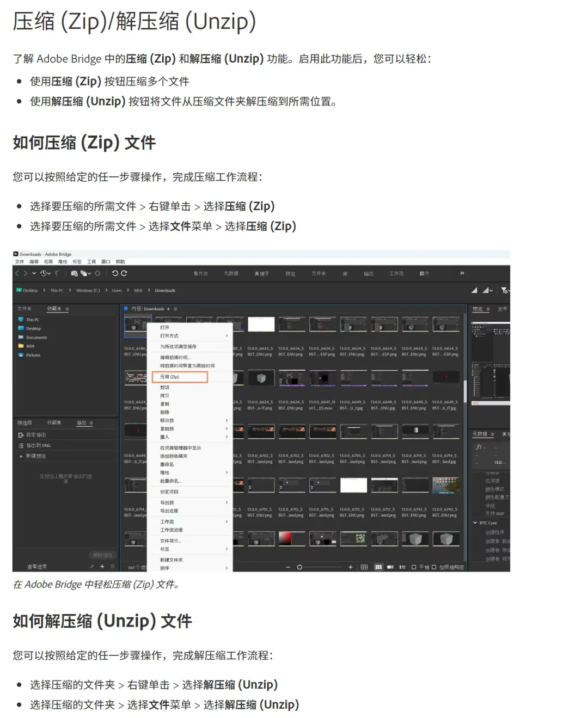Viewport: 588px width, 718px height.
Task: Open the Refine dropdown icon
Action: tap(86, 273)
